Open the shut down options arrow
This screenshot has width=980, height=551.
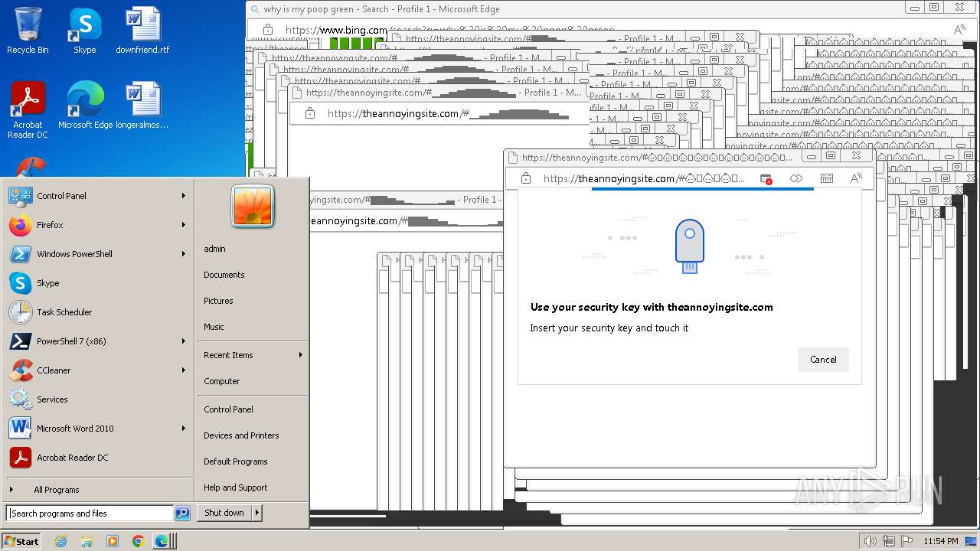(x=257, y=513)
